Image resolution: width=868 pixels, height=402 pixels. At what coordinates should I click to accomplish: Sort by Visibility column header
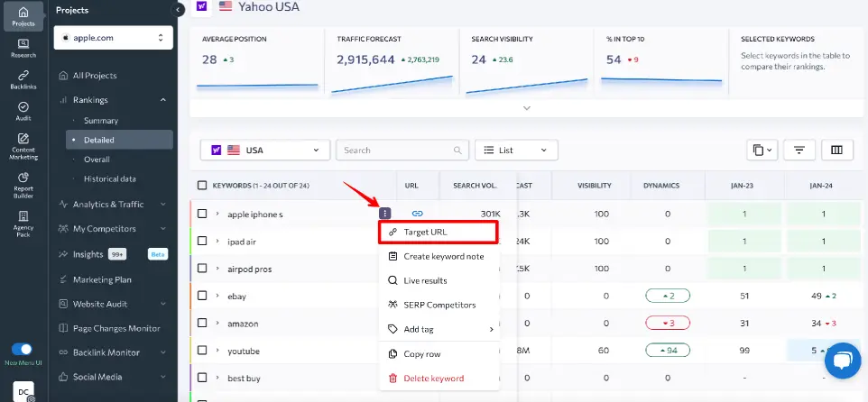coord(594,186)
